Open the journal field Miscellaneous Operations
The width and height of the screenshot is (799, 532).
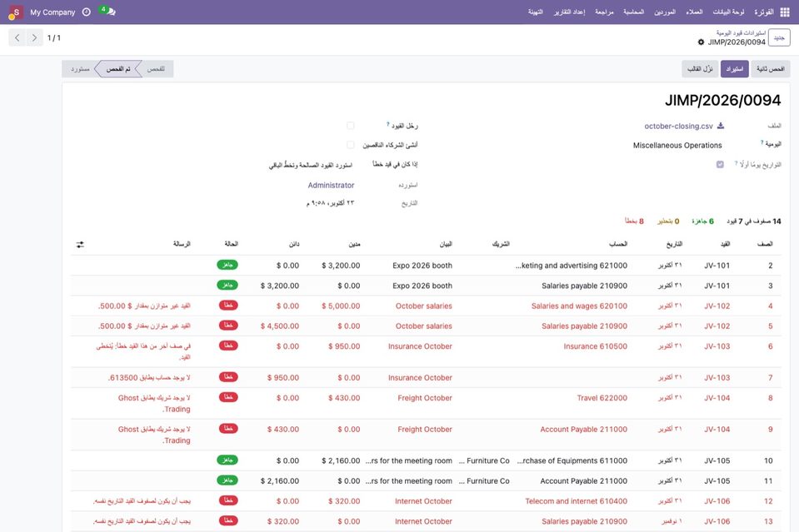click(x=677, y=146)
